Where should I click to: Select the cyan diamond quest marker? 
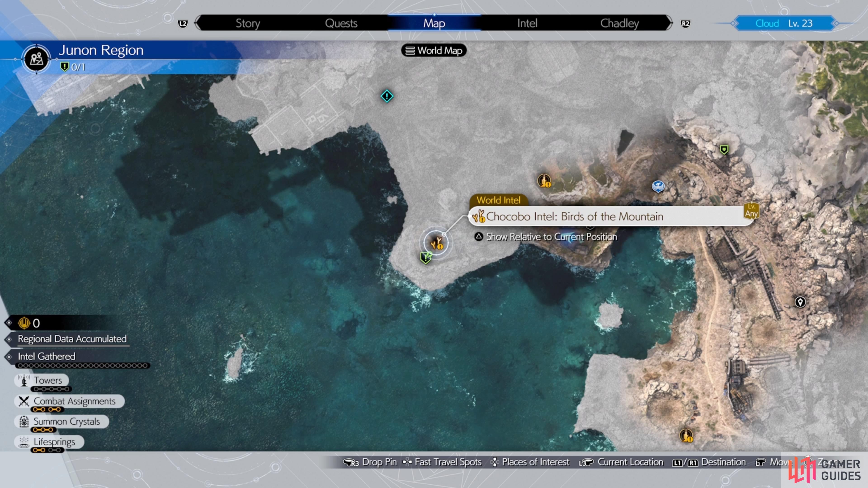tap(387, 96)
